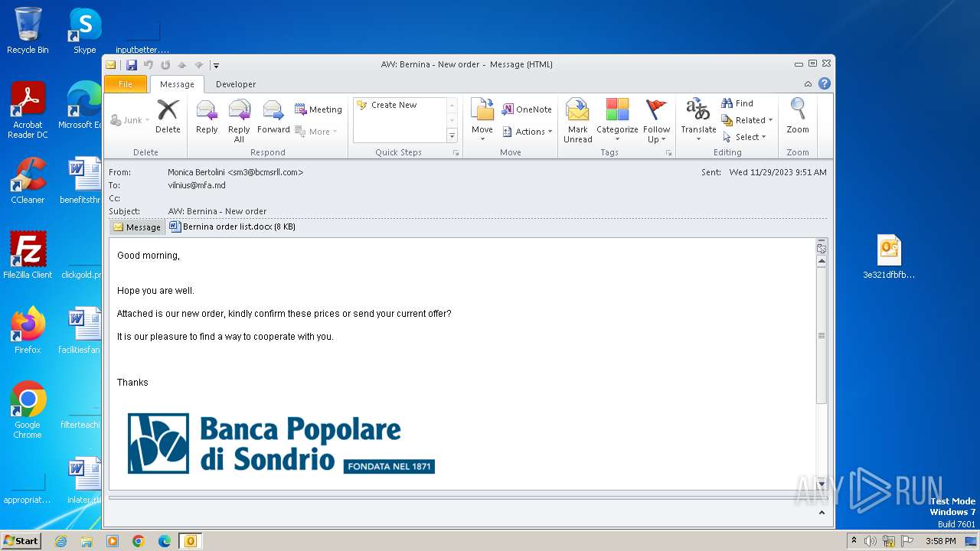Click the Banca Popolare di Sondrio logo
The height and width of the screenshot is (551, 980).
(281, 444)
